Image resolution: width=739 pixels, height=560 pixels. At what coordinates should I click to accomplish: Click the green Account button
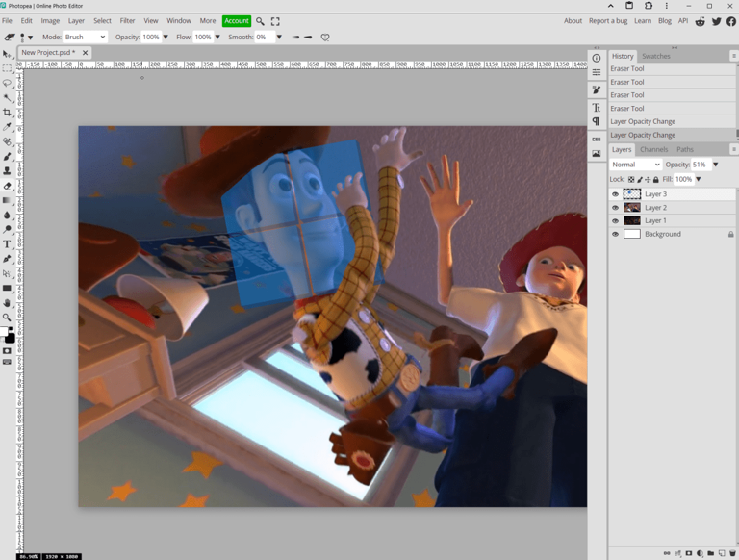click(236, 21)
